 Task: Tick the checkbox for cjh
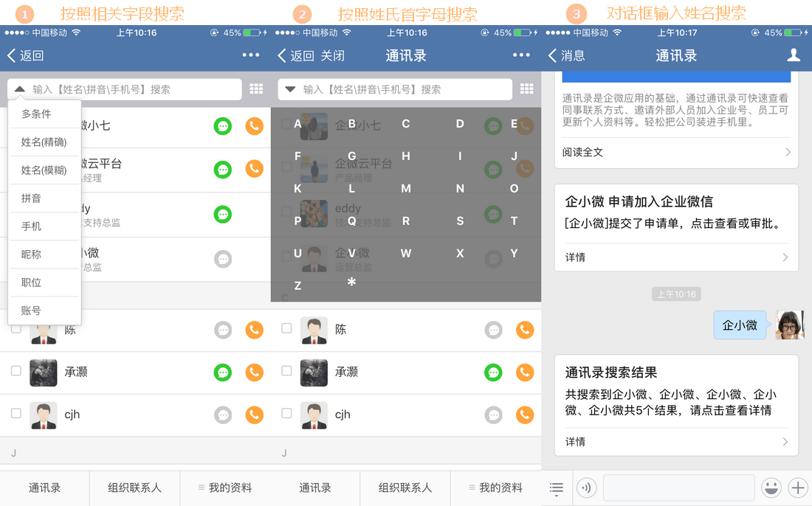[16, 415]
